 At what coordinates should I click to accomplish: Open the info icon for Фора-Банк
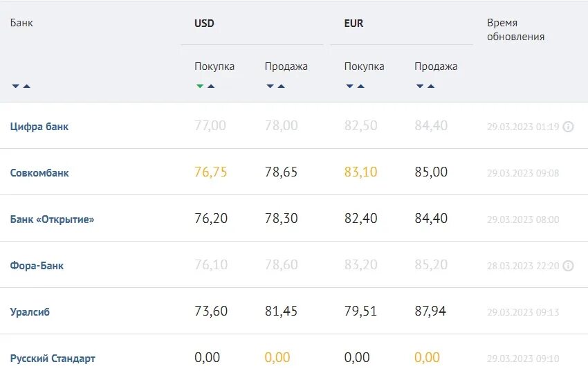coord(568,266)
